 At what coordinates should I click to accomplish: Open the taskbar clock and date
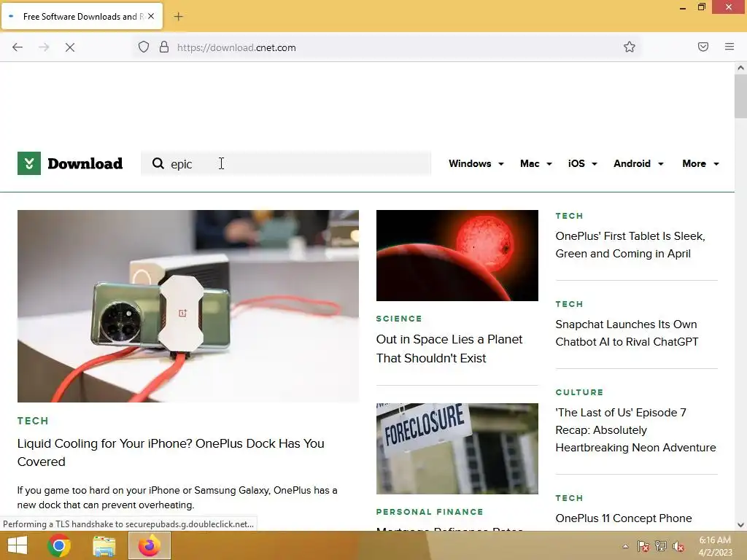(x=715, y=546)
